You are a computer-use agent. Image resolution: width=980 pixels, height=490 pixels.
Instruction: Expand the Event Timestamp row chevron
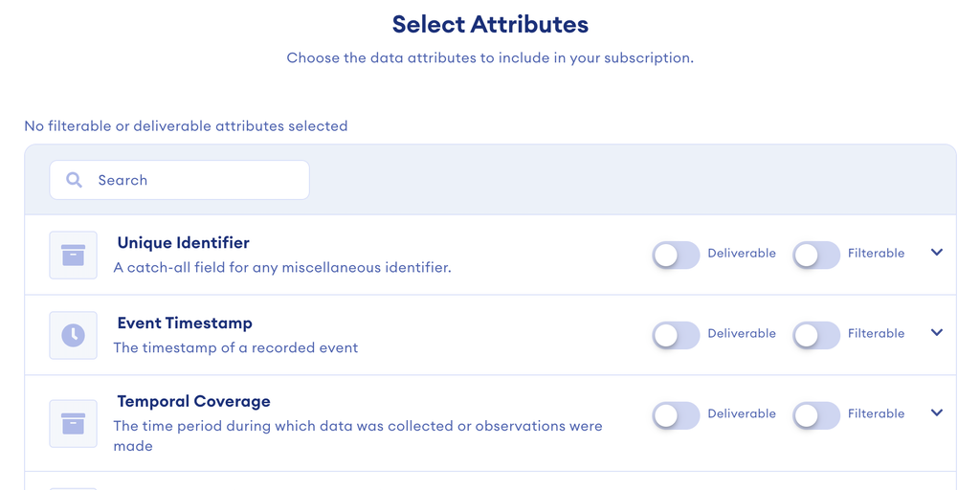click(937, 333)
